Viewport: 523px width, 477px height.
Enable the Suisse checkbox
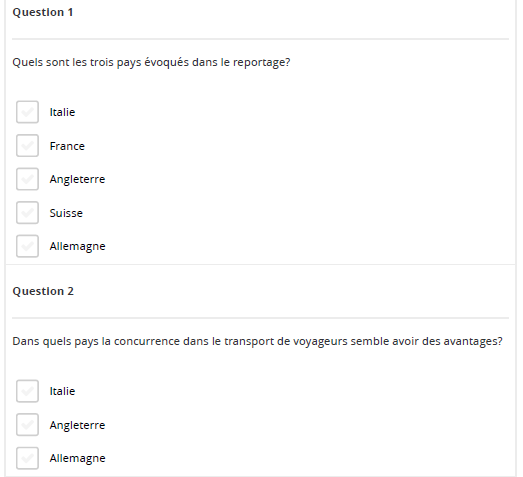pyautogui.click(x=27, y=212)
